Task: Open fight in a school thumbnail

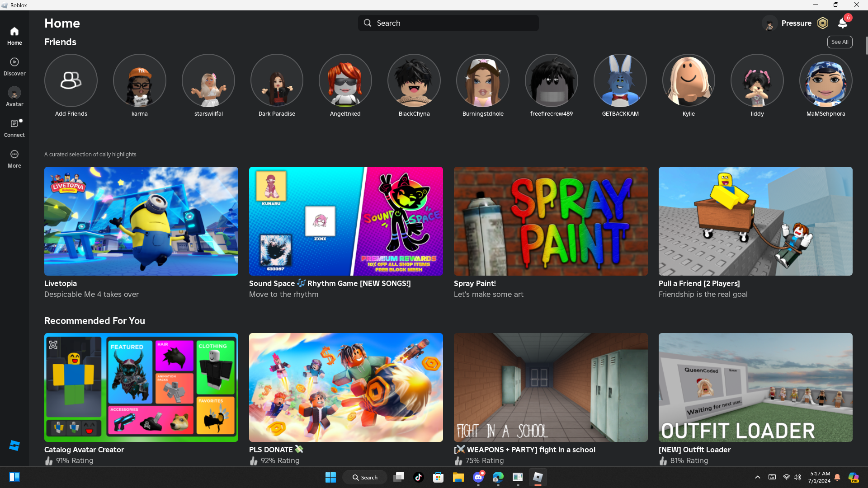Action: pyautogui.click(x=551, y=387)
